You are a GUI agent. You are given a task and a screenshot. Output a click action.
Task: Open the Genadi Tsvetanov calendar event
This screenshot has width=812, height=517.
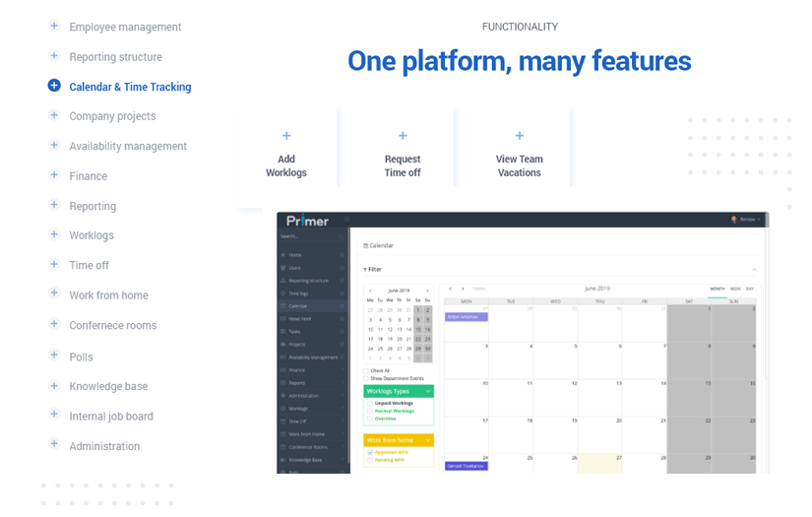467,466
